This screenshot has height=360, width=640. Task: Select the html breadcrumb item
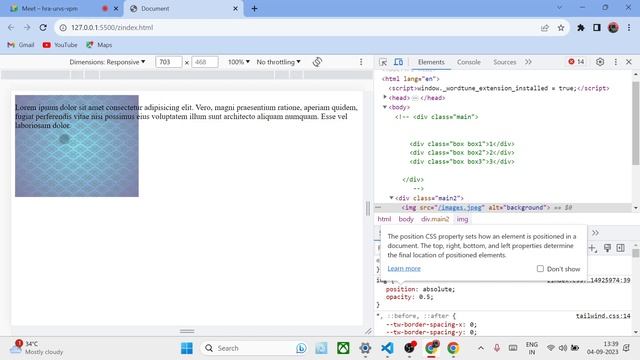[384, 219]
